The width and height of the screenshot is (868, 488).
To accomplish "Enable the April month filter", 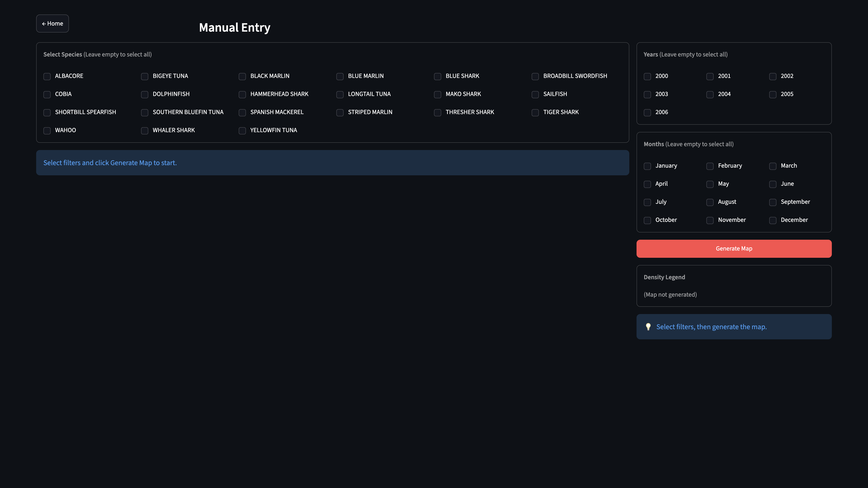I will tap(647, 184).
